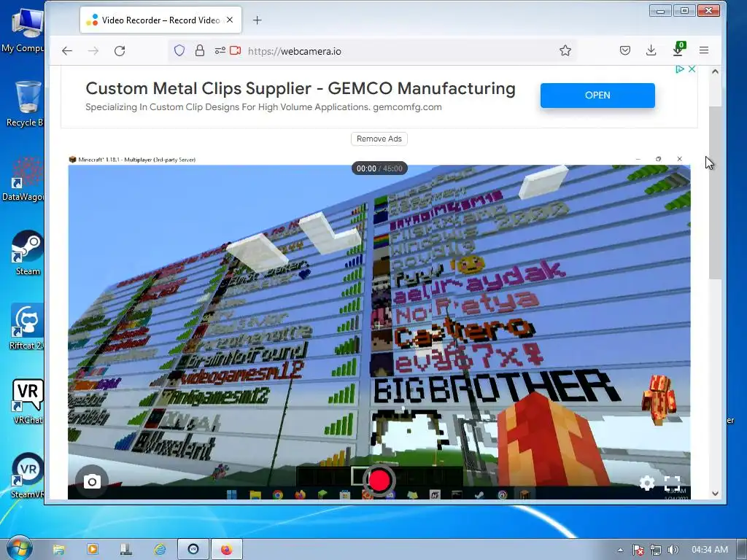Open the site permissions icon in the address bar
This screenshot has width=747, height=560.
(x=220, y=50)
